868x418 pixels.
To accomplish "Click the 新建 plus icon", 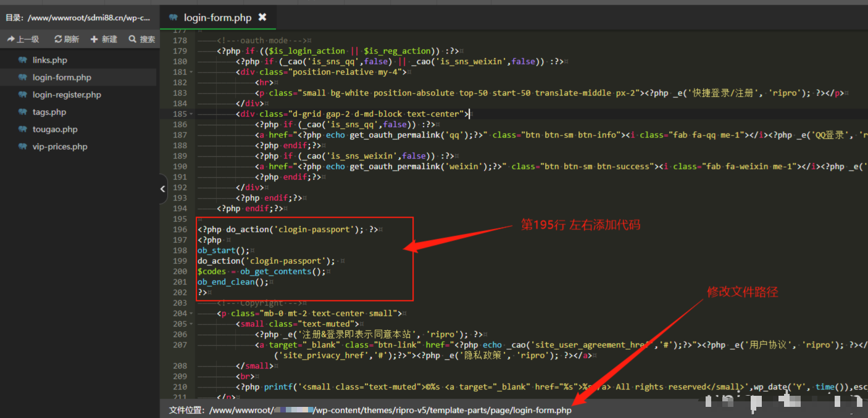I will 94,40.
